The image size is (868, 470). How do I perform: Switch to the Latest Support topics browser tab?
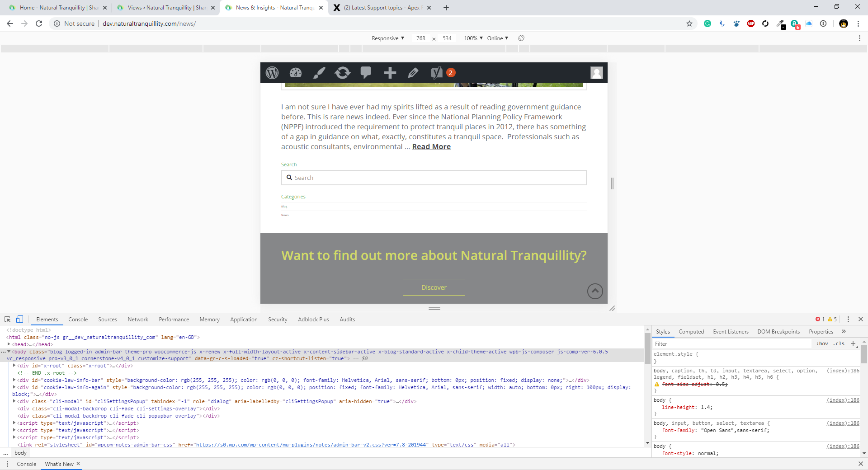382,8
